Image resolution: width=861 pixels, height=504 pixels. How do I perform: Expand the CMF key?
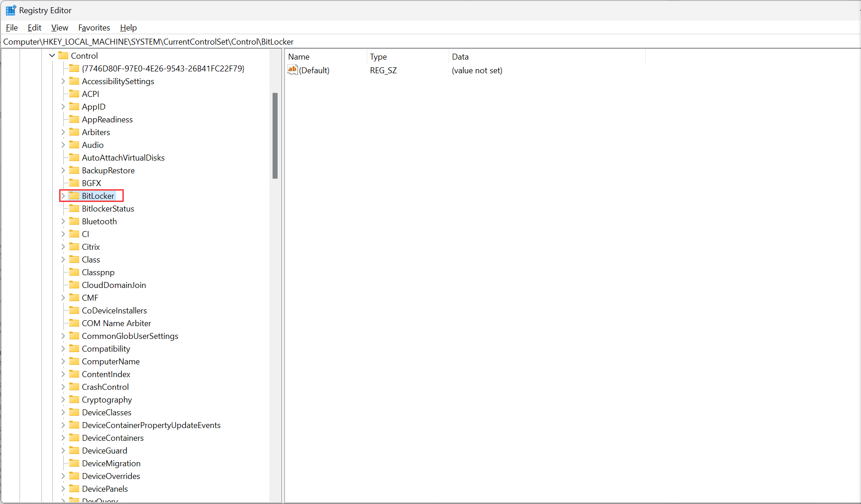(x=63, y=297)
